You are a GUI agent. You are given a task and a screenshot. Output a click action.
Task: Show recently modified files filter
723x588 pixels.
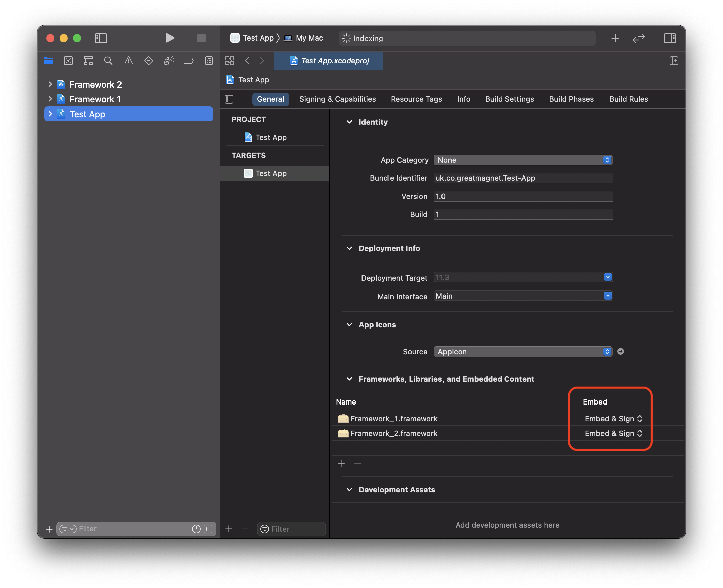[196, 529]
